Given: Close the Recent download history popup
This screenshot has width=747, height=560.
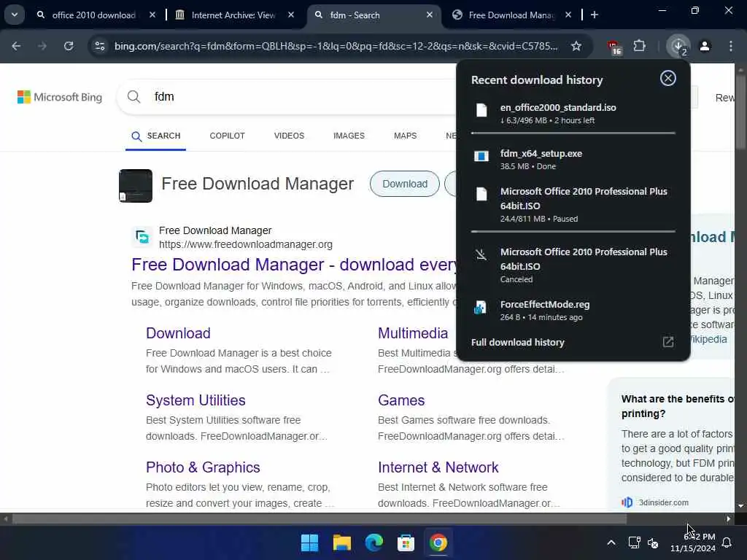Looking at the screenshot, I should point(668,78).
